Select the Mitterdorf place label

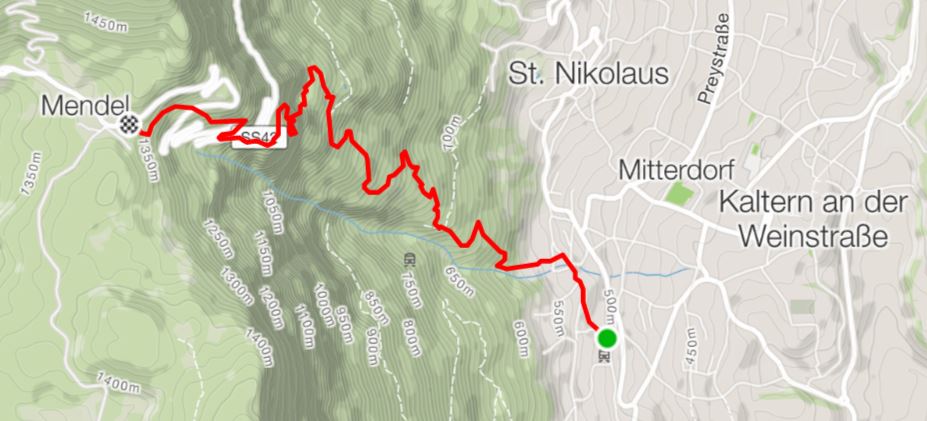click(676, 170)
